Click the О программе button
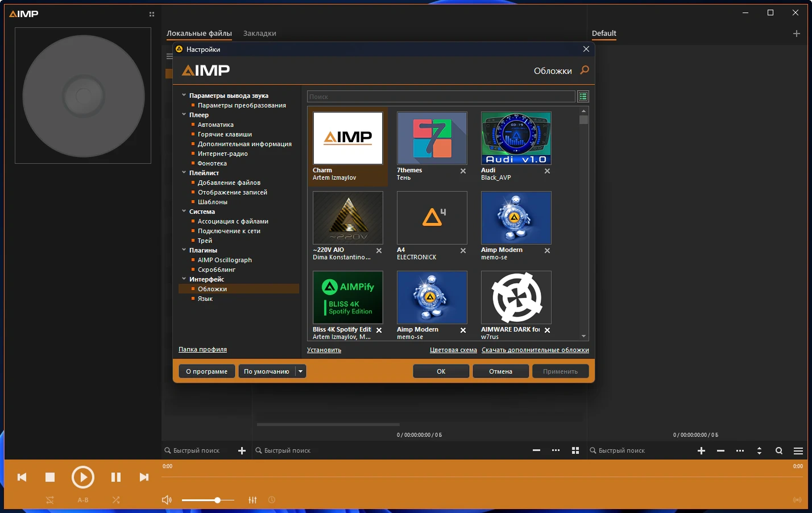 pos(207,371)
